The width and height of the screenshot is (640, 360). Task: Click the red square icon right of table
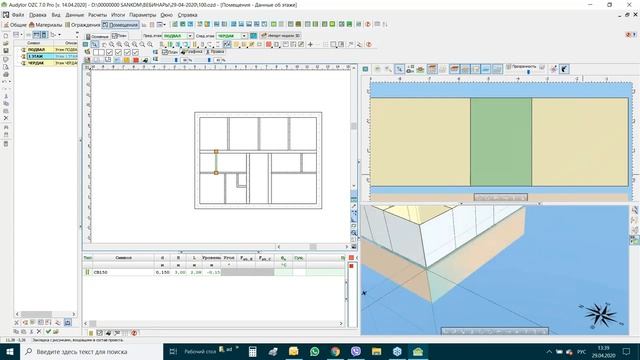(x=351, y=258)
